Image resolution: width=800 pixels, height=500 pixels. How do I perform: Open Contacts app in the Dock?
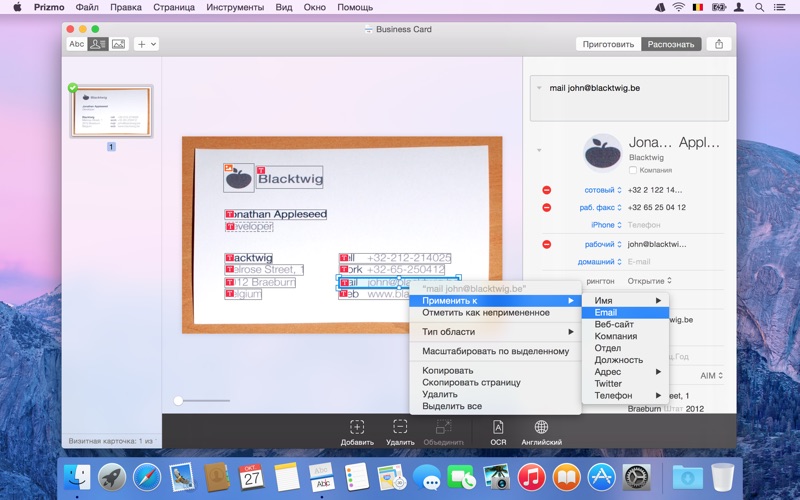[x=217, y=478]
